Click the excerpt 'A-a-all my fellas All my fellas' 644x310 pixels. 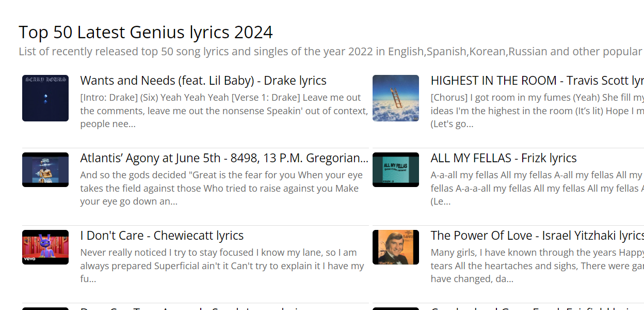tap(537, 188)
